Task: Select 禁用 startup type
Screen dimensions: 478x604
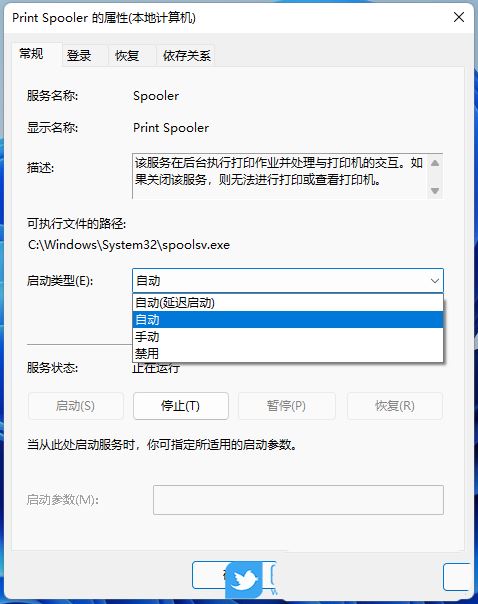Action: (288, 353)
